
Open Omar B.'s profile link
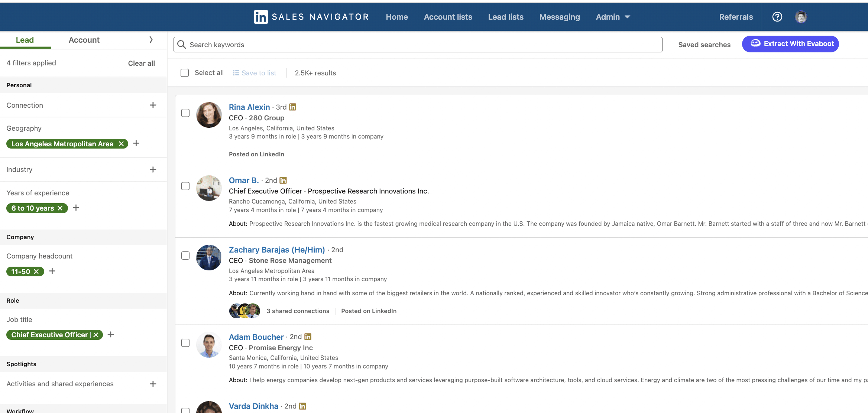244,180
